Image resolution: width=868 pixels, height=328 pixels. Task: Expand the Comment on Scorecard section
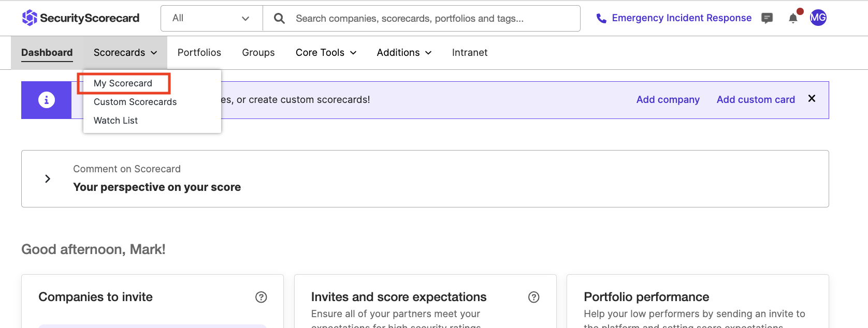(48, 178)
